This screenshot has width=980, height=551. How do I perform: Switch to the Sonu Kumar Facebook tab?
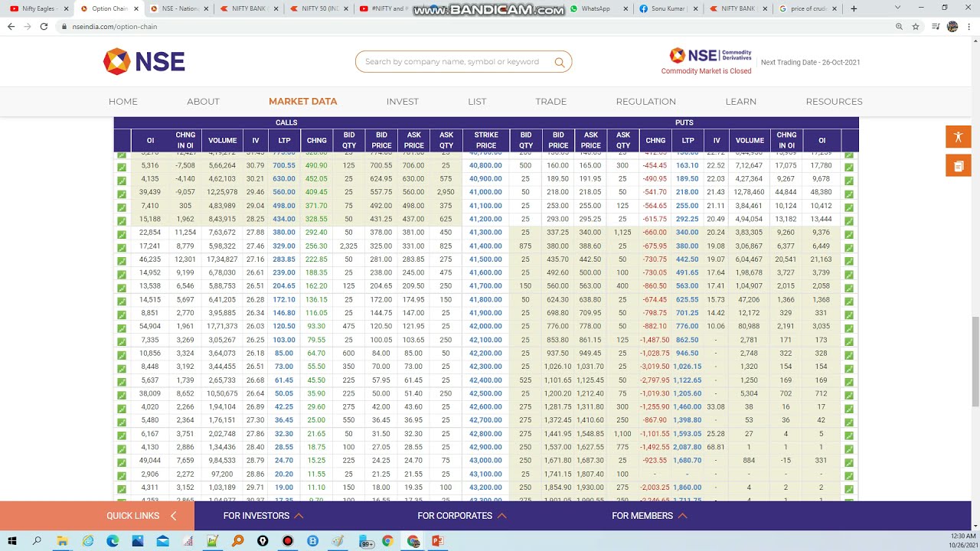(666, 8)
